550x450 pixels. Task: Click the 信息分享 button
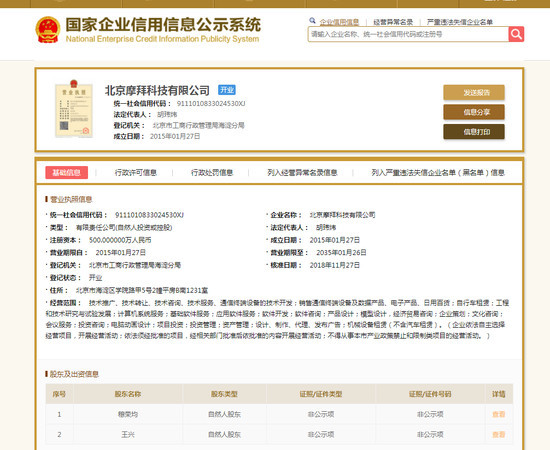474,112
